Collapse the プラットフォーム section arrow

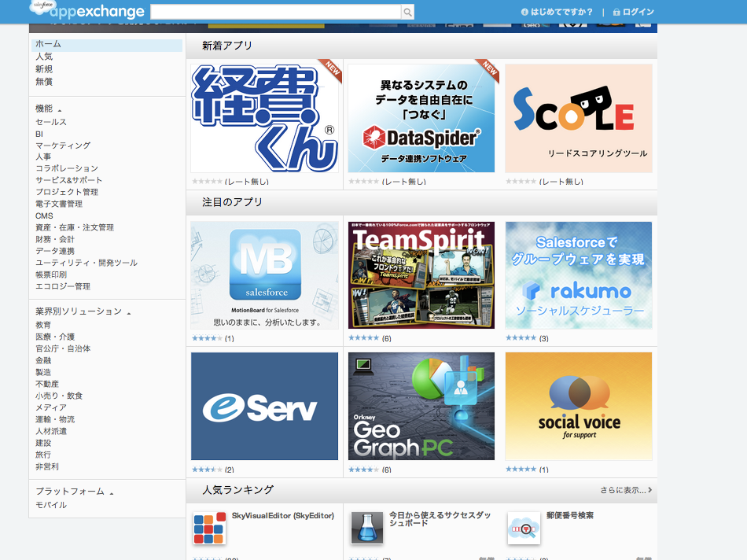pyautogui.click(x=112, y=493)
